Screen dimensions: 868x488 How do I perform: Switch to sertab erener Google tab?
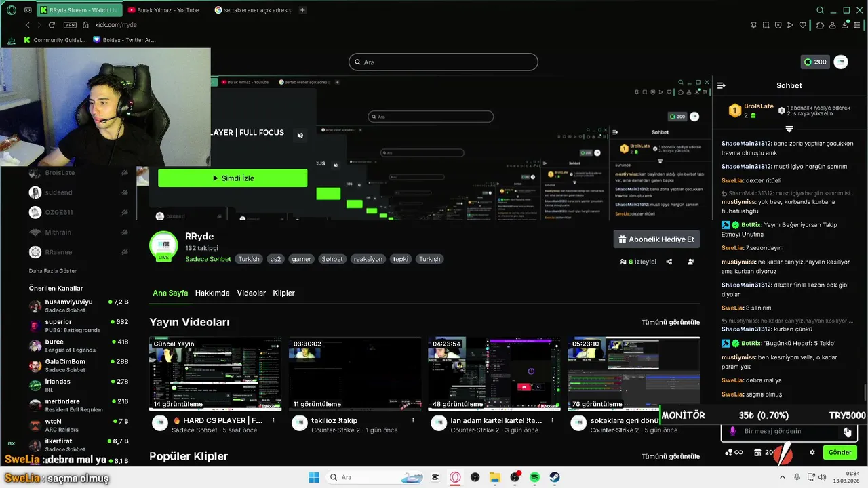pos(253,10)
